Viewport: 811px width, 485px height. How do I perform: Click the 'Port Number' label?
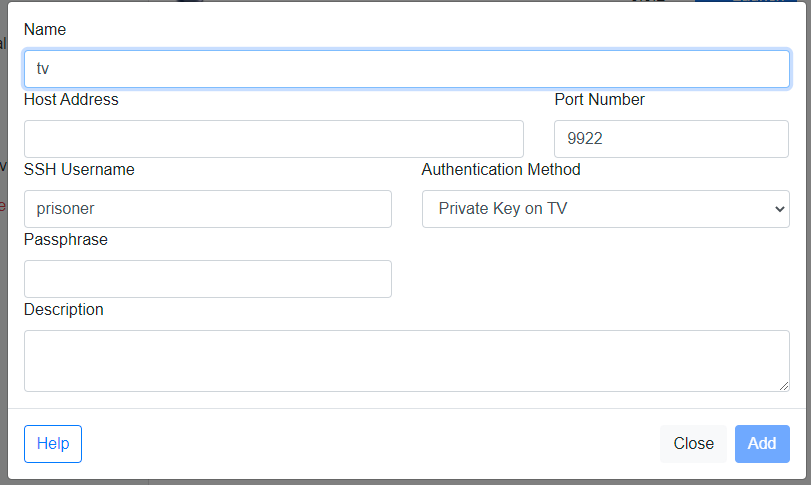tap(599, 99)
